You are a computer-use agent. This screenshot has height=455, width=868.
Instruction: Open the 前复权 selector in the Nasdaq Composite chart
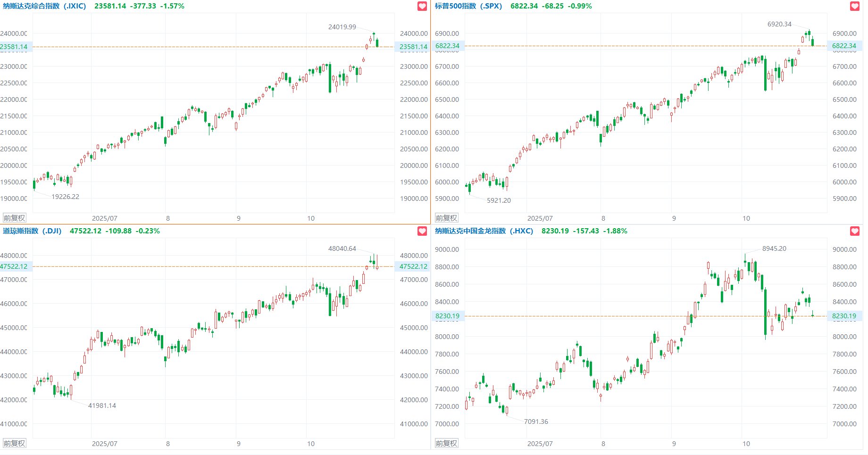pyautogui.click(x=14, y=218)
